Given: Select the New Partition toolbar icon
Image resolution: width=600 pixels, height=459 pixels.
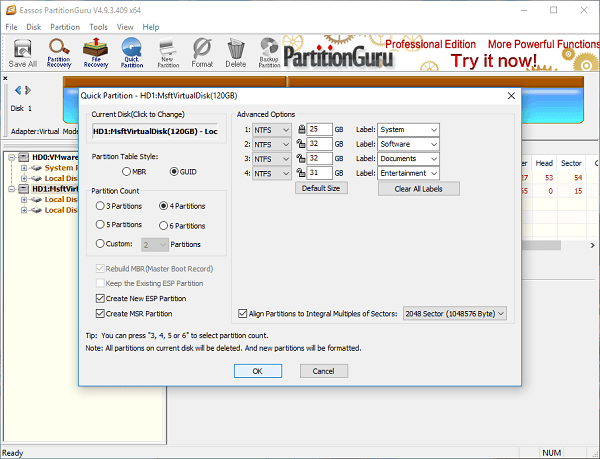Looking at the screenshot, I should pos(168,53).
